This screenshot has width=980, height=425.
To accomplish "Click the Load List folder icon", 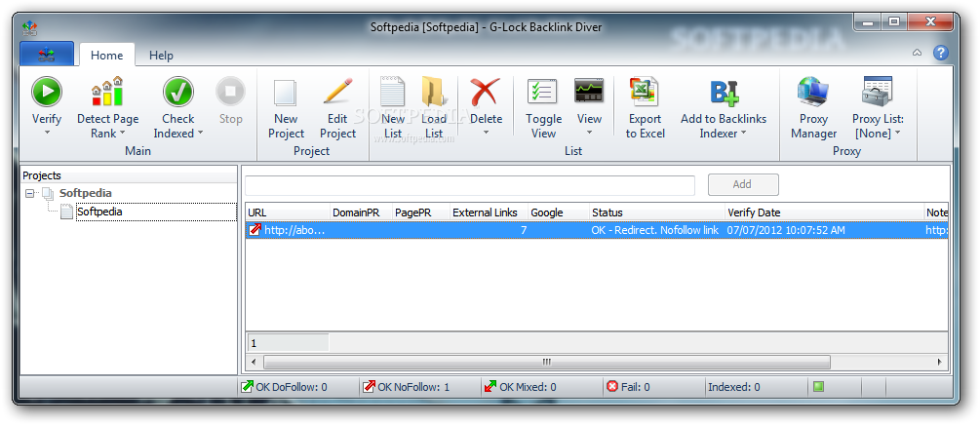I will [434, 92].
